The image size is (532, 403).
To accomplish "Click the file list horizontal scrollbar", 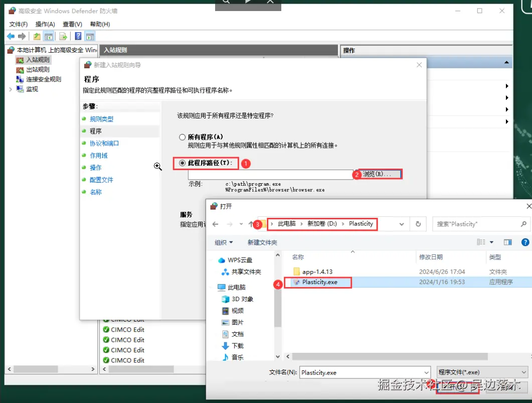I will (390, 356).
